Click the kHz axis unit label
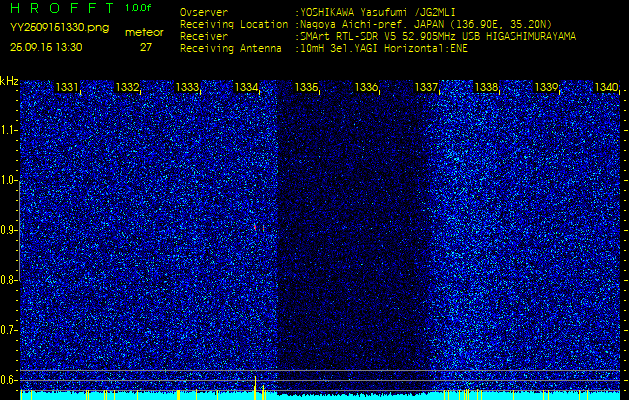Screen dimensions: 629x400 coord(9,81)
